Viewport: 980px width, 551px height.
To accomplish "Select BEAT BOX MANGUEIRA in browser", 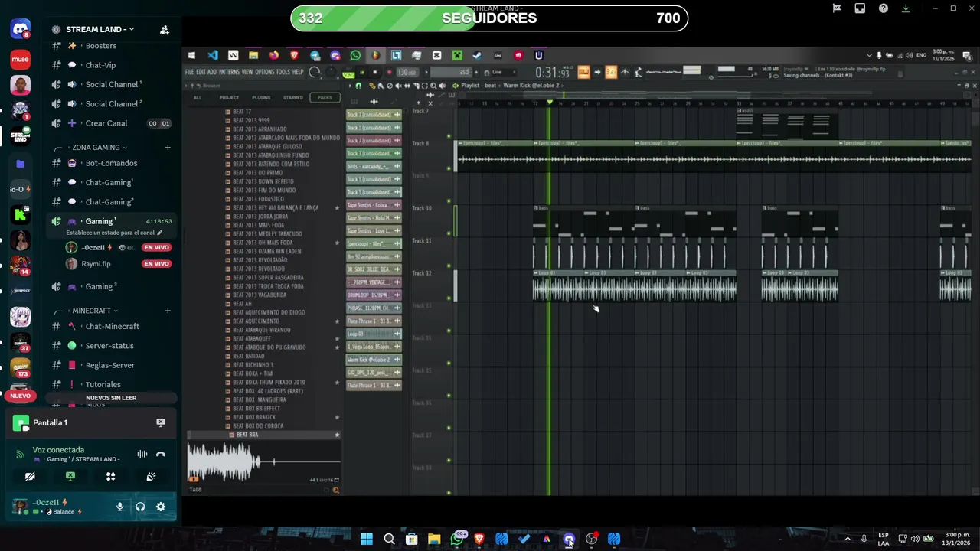I will pyautogui.click(x=260, y=399).
